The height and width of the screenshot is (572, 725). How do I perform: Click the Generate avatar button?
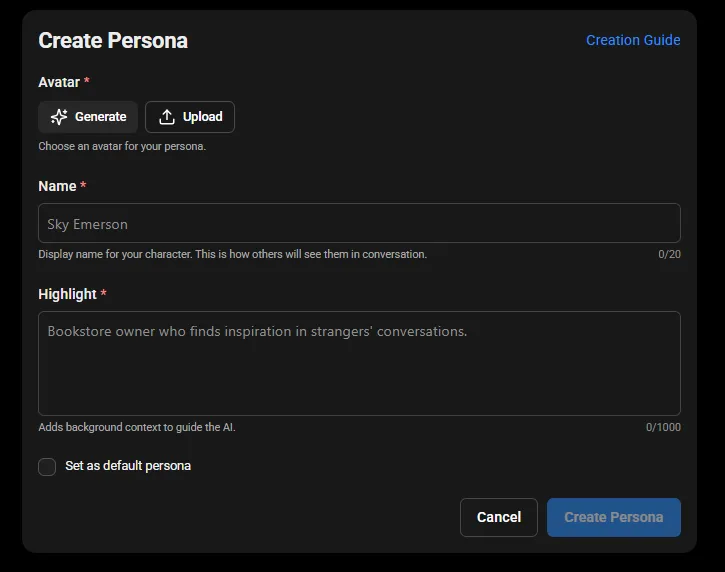coord(88,117)
